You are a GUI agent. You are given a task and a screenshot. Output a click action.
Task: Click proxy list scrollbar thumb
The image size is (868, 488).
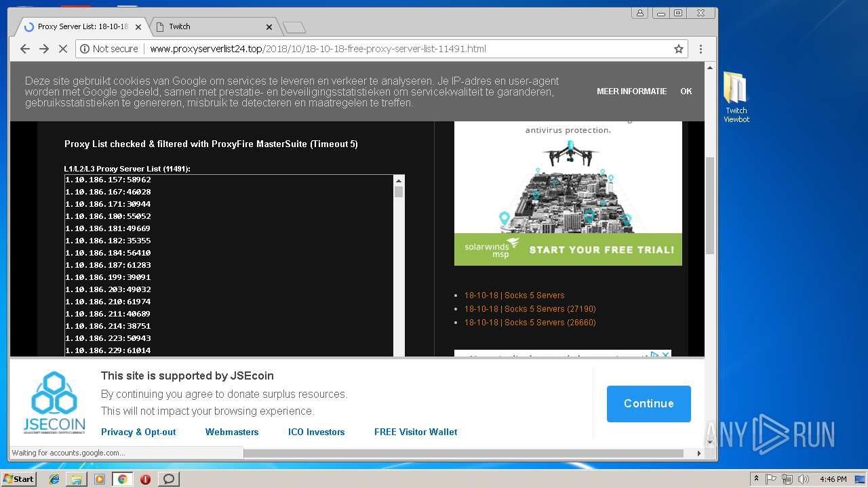pyautogui.click(x=399, y=192)
